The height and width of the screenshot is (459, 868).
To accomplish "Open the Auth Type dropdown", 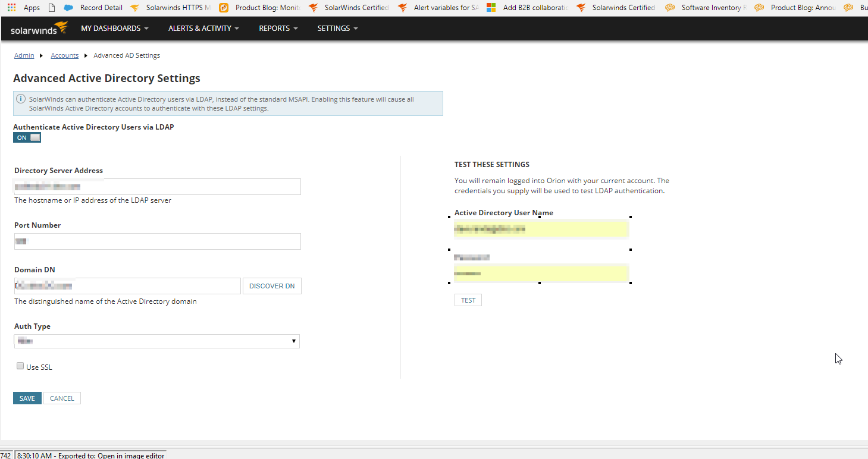I will pyautogui.click(x=157, y=341).
